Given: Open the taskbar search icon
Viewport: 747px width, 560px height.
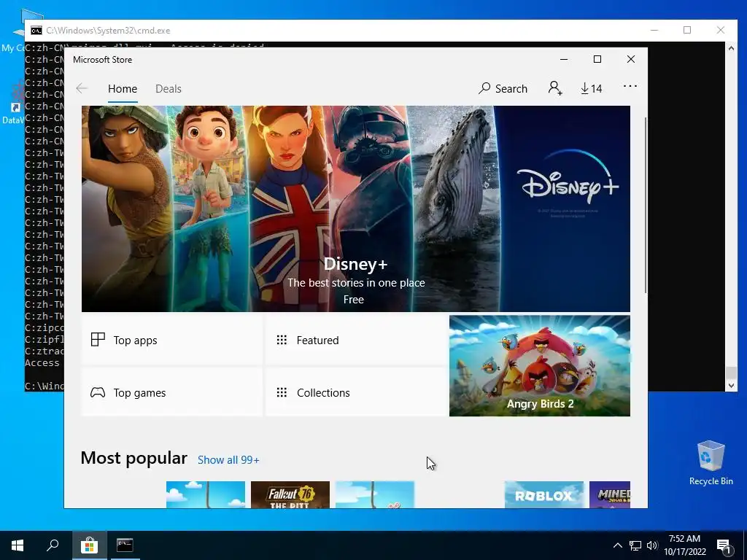Looking at the screenshot, I should tap(53, 545).
